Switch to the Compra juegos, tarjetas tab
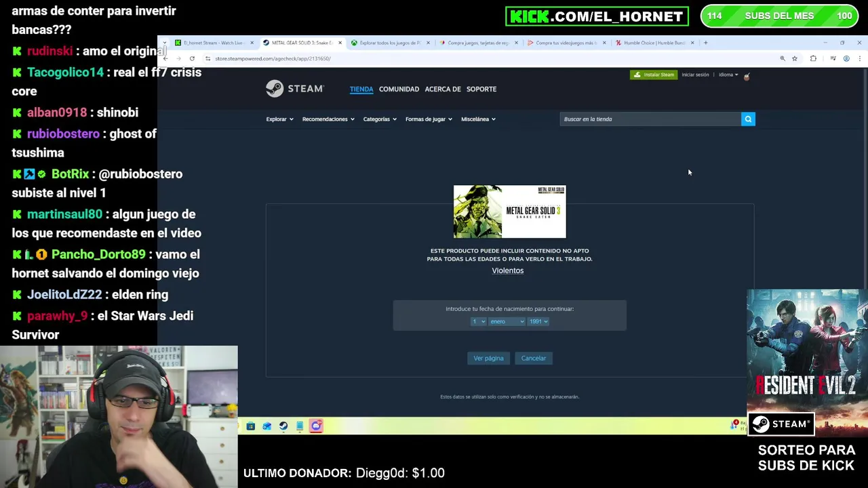The height and width of the screenshot is (488, 868). [478, 43]
